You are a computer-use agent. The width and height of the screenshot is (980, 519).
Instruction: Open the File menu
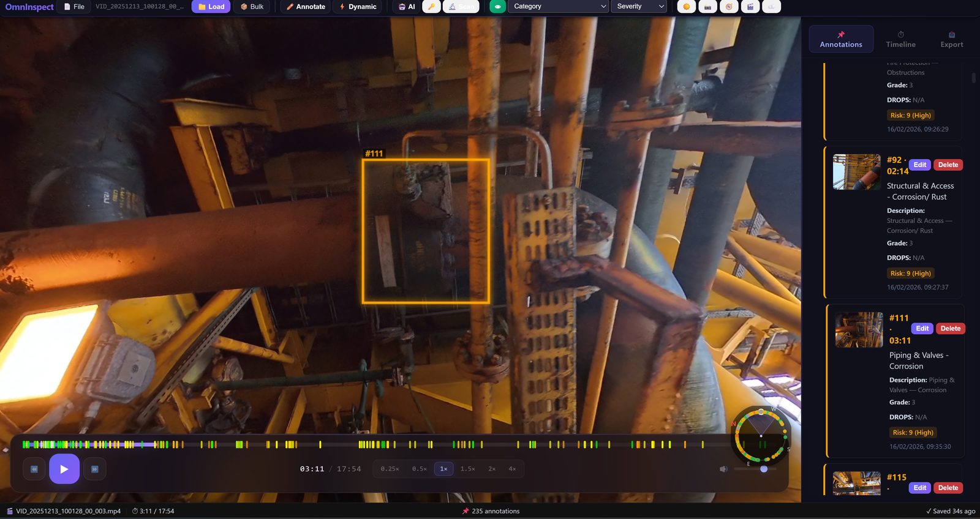tap(74, 7)
